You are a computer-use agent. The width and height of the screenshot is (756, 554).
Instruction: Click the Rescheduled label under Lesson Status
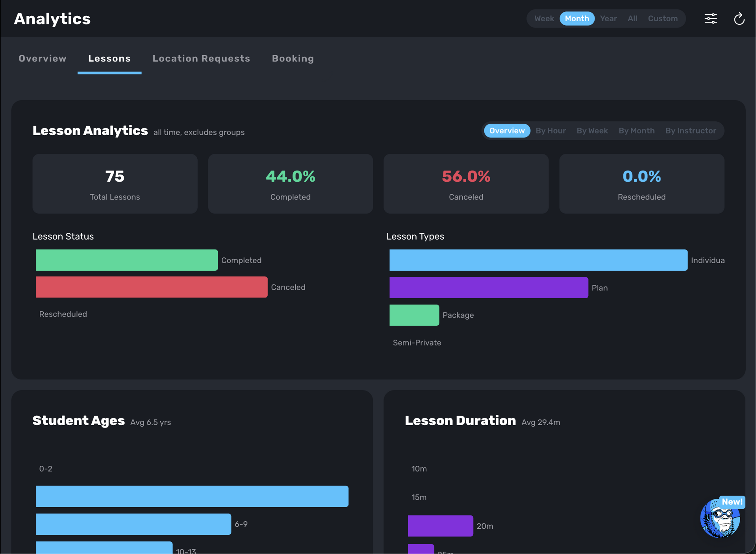point(63,314)
